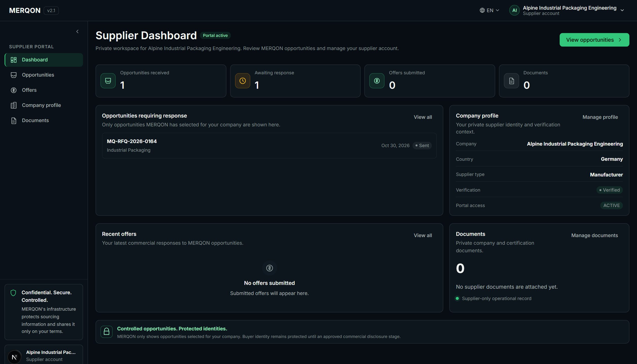Viewport: 637px width, 364px height.
Task: Click the Offers submitted count
Action: [x=392, y=85]
